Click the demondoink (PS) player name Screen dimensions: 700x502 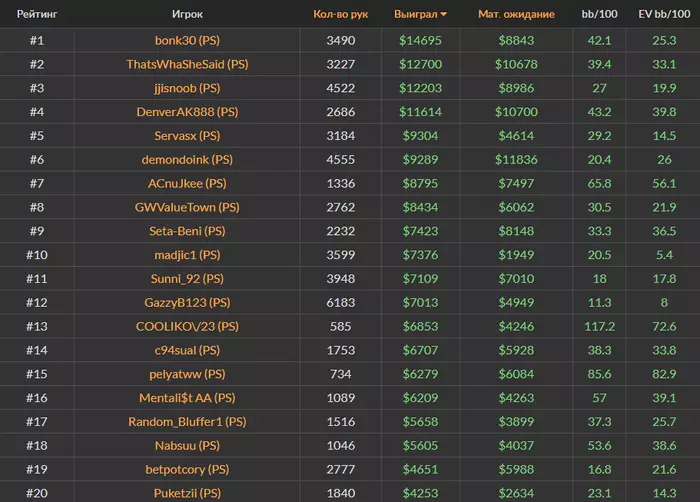[187, 159]
